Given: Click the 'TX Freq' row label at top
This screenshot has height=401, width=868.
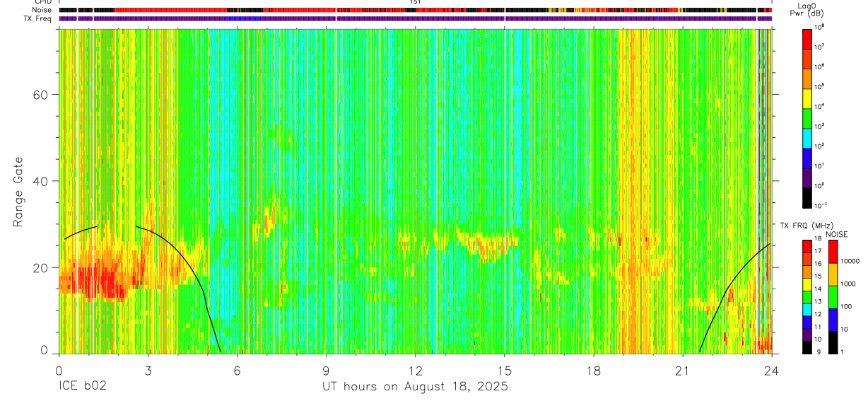Looking at the screenshot, I should pyautogui.click(x=39, y=18).
